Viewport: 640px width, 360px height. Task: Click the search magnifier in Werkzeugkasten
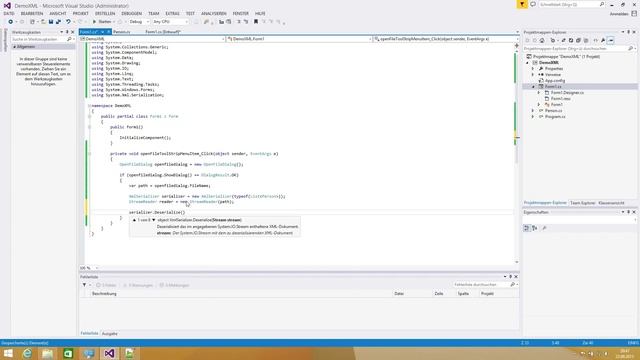click(x=69, y=39)
